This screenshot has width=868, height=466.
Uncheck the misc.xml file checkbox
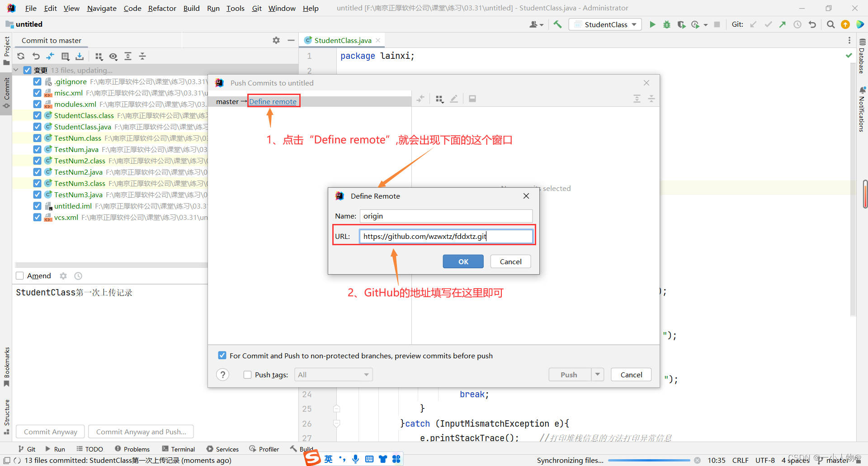pyautogui.click(x=38, y=93)
